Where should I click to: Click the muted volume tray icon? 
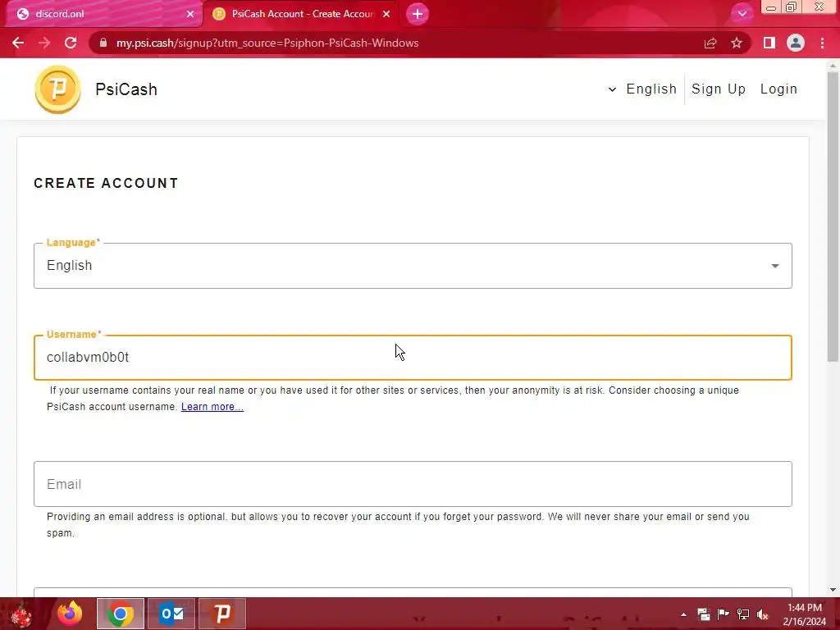pyautogui.click(x=763, y=614)
